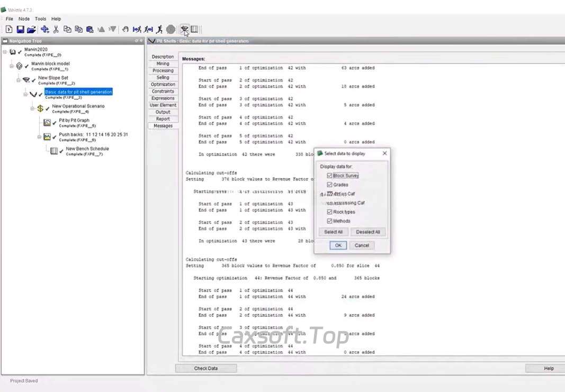
Task: Select the Pit by Pit Graph node
Action: tap(74, 121)
